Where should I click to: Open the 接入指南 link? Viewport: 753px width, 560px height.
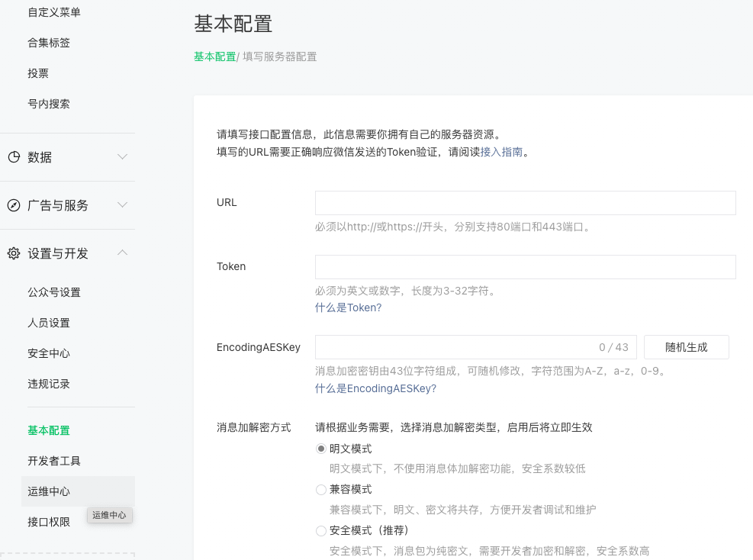point(501,153)
